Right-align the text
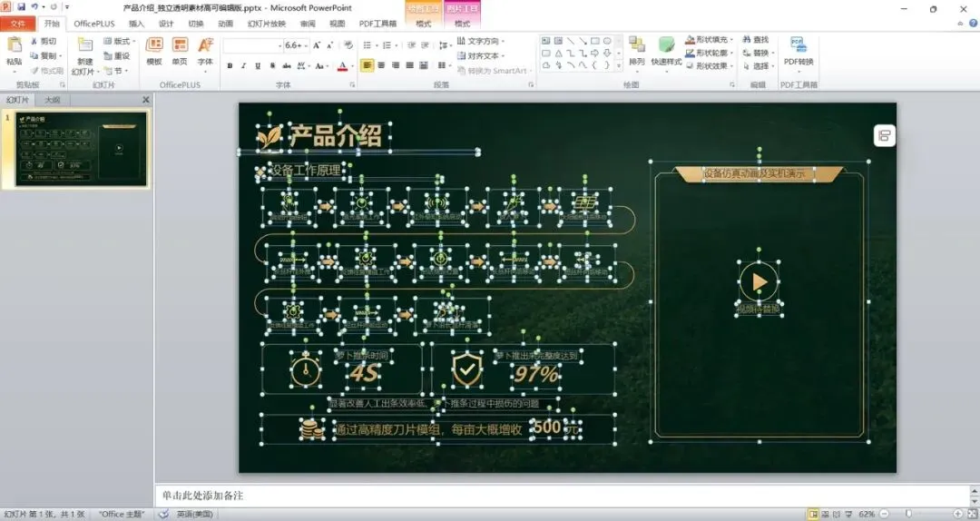The image size is (980, 521). click(396, 65)
